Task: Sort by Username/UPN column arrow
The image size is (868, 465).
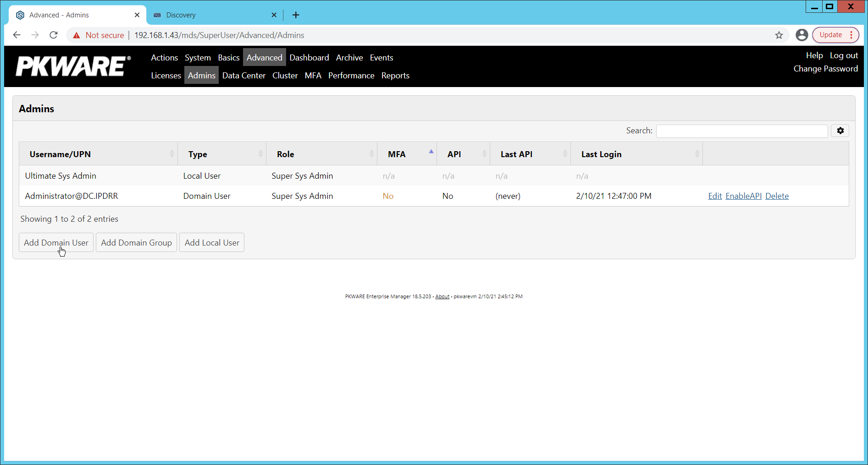Action: (171, 153)
